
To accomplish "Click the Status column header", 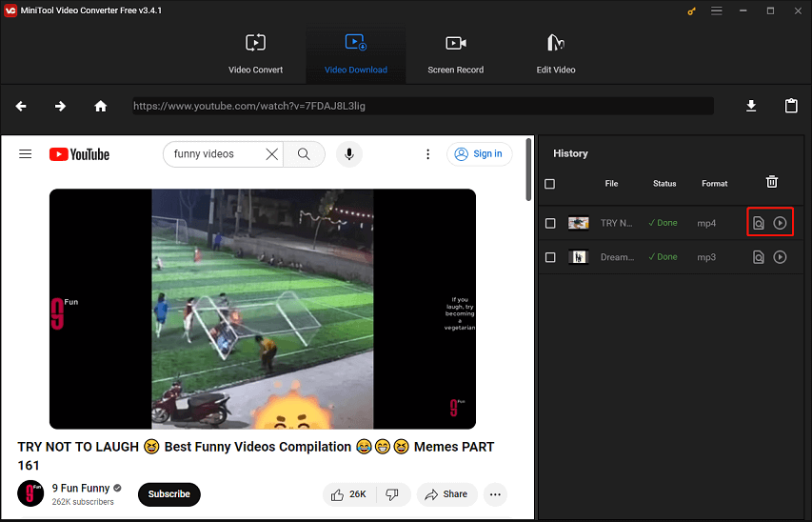I will 664,184.
